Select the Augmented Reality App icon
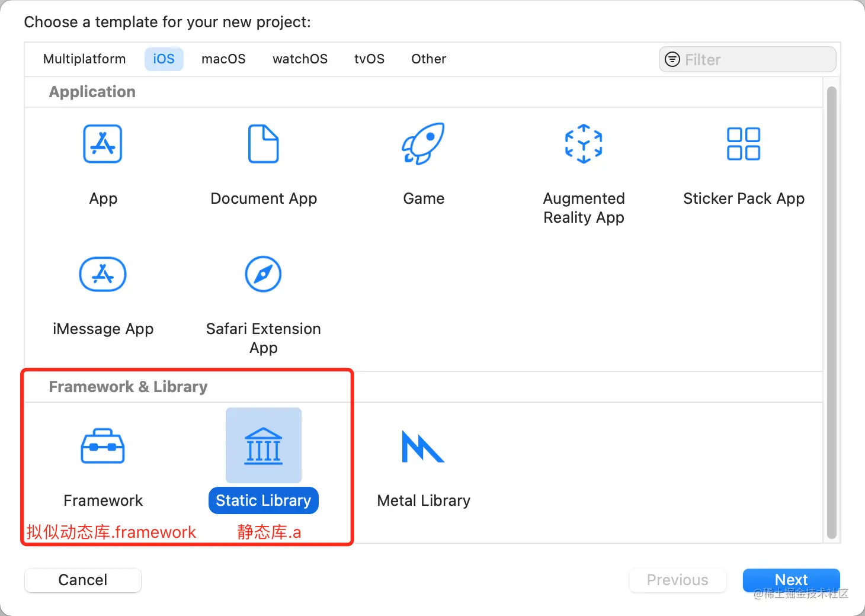The width and height of the screenshot is (865, 616). [584, 144]
